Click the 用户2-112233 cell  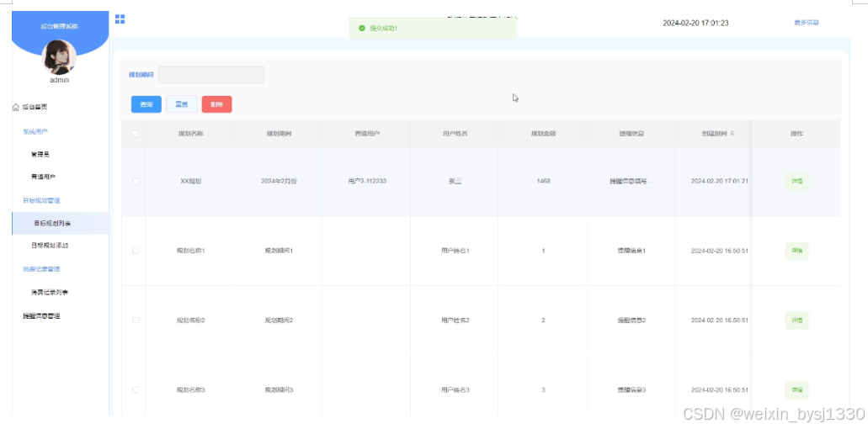[x=366, y=182]
